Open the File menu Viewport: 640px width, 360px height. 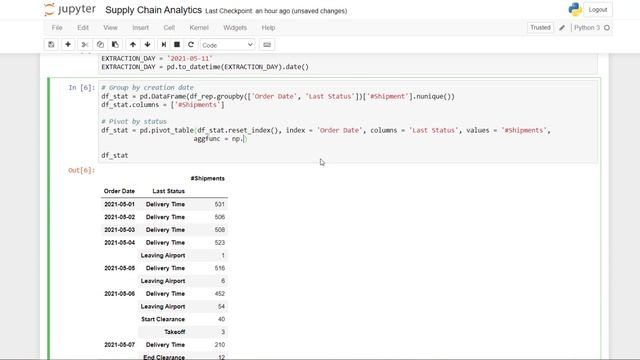point(57,28)
